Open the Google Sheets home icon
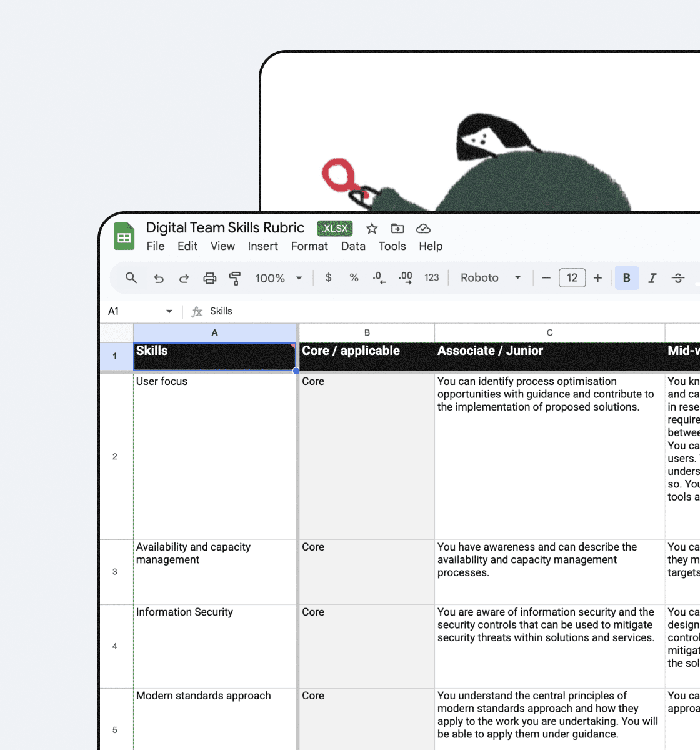The height and width of the screenshot is (750, 700). pos(124,237)
